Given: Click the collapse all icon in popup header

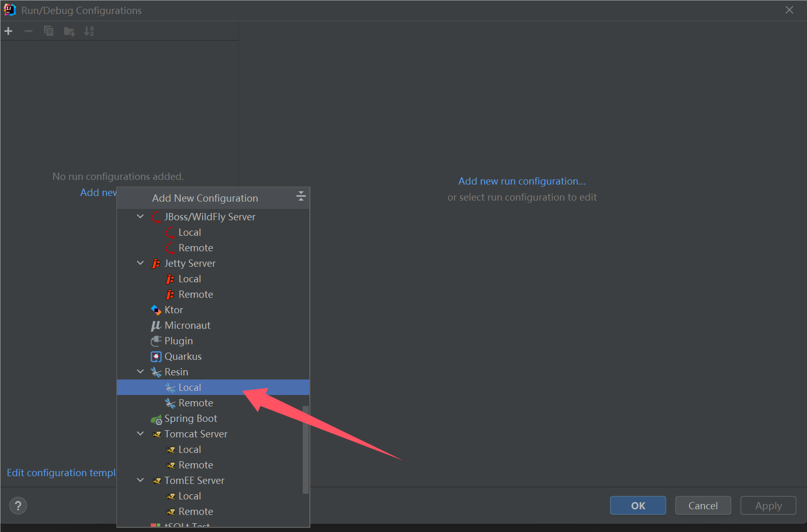Looking at the screenshot, I should (301, 196).
